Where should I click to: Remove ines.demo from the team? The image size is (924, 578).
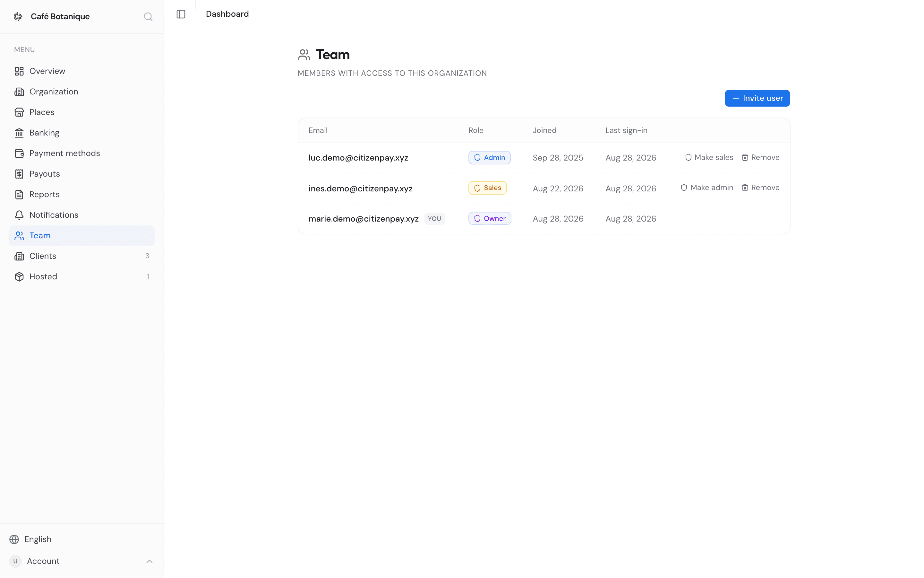click(x=760, y=188)
